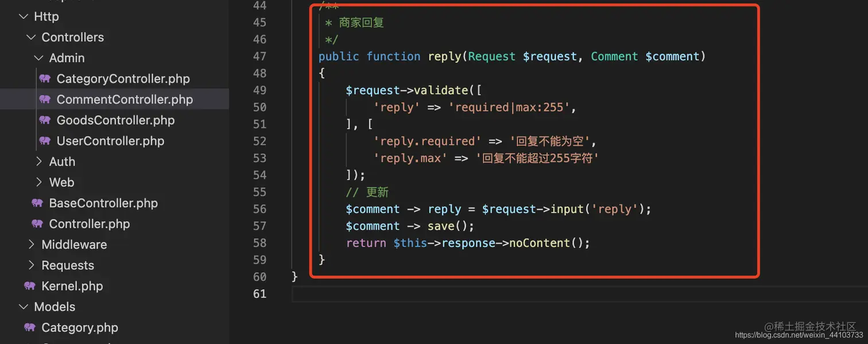Select the Web folder label

pyautogui.click(x=61, y=182)
